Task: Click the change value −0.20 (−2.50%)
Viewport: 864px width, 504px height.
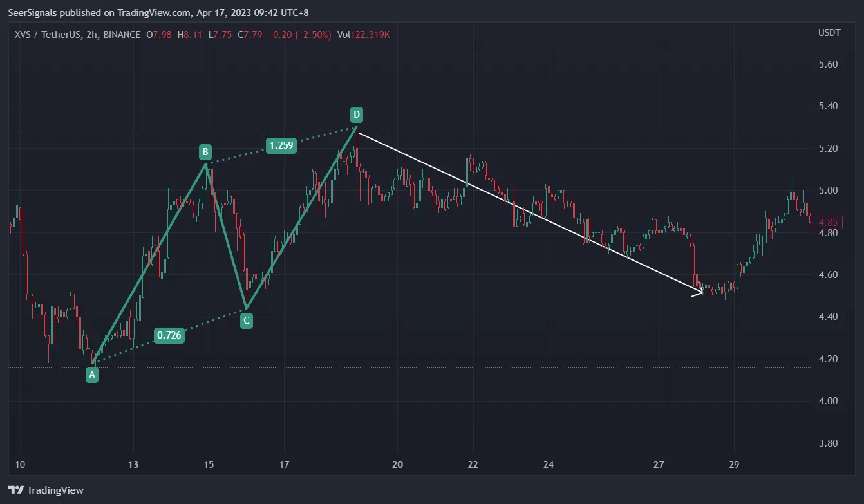Action: click(x=299, y=34)
